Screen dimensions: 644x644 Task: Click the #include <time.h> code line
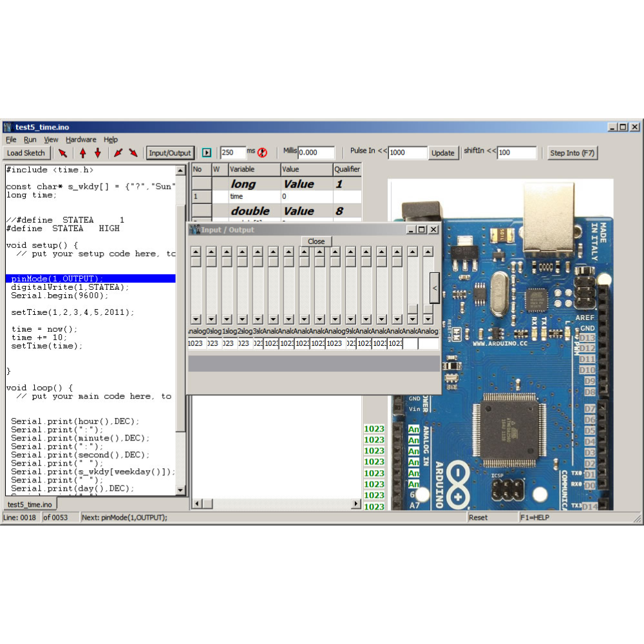pyautogui.click(x=50, y=170)
